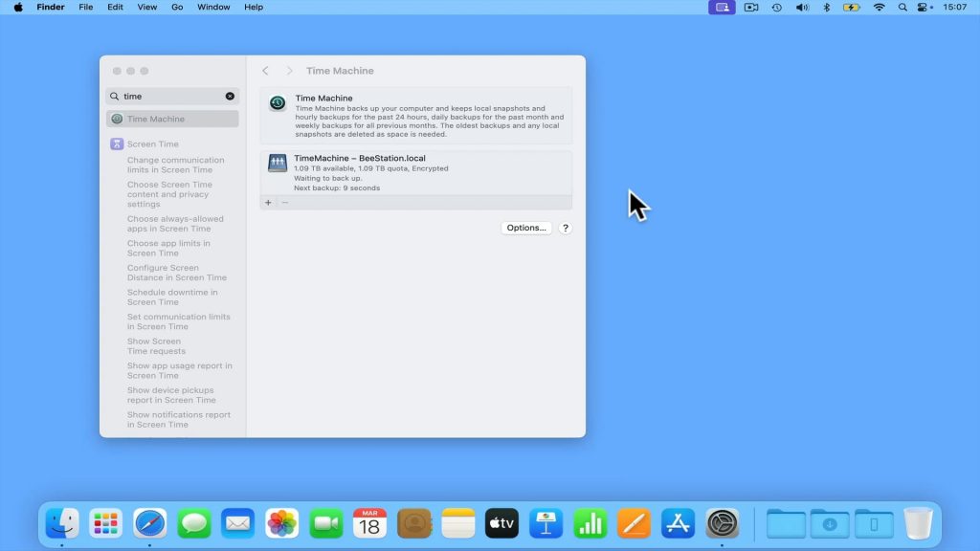Open Set communication limits in Screen Time
980x551 pixels.
pyautogui.click(x=179, y=321)
